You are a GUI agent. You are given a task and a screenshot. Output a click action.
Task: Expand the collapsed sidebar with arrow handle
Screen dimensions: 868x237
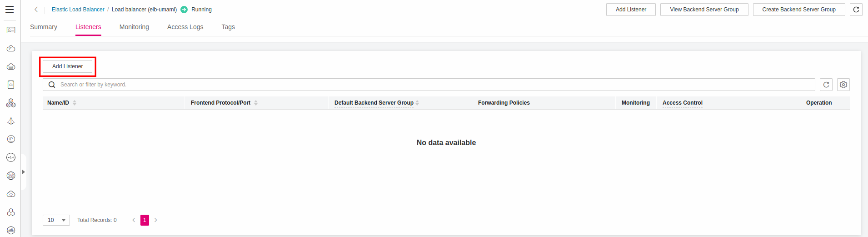click(23, 172)
